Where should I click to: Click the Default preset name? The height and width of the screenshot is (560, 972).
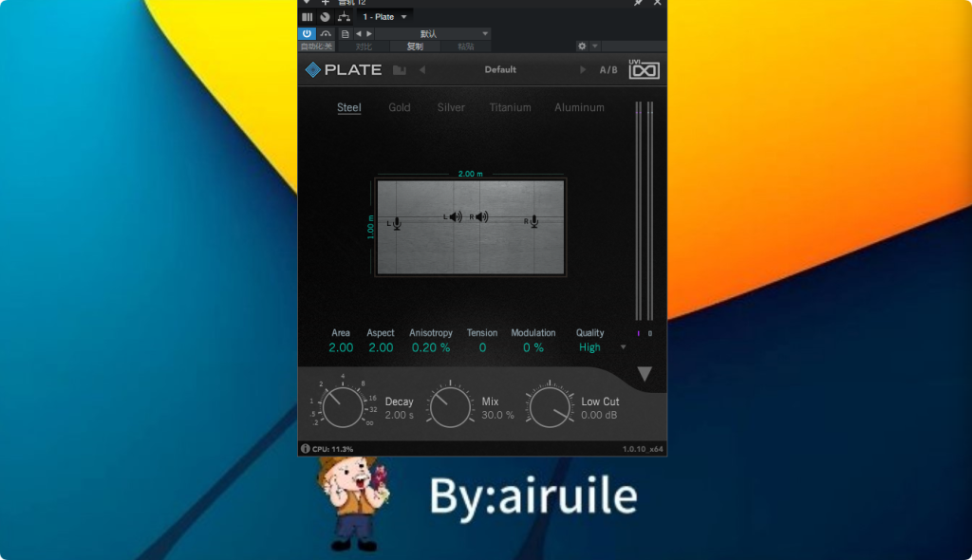pyautogui.click(x=500, y=69)
